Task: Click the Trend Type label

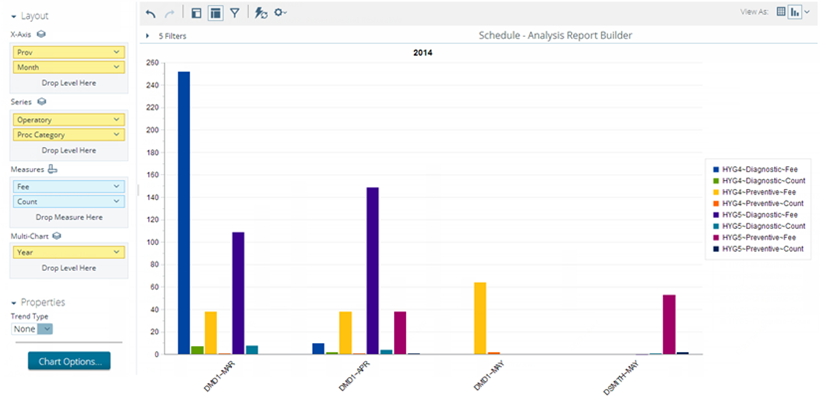Action: point(30,316)
